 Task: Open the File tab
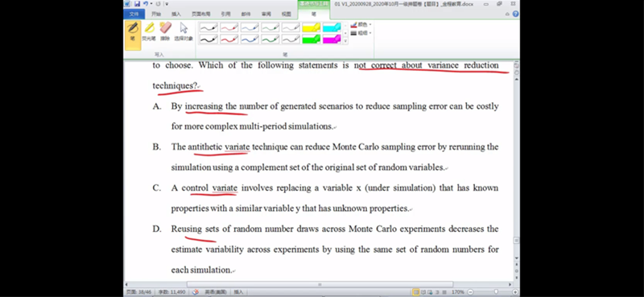tap(134, 14)
